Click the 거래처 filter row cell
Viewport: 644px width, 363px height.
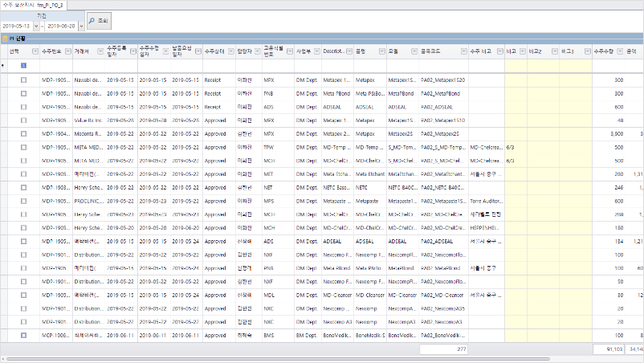point(88,65)
